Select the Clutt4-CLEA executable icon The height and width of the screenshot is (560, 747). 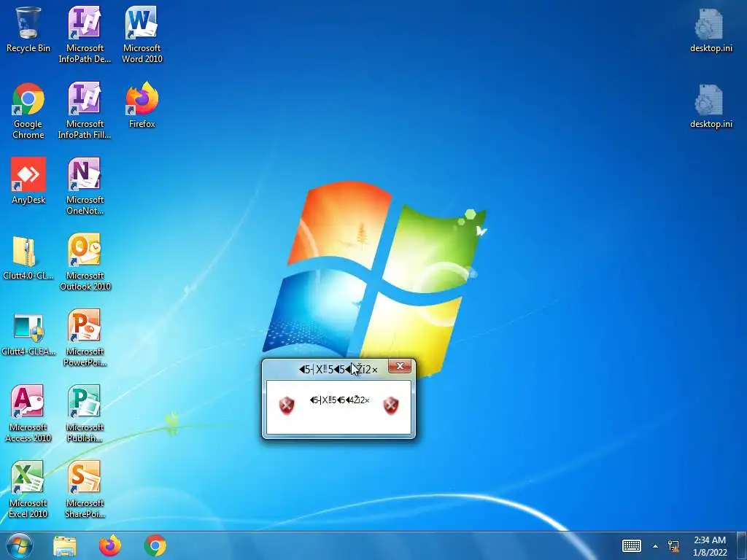[x=28, y=333]
